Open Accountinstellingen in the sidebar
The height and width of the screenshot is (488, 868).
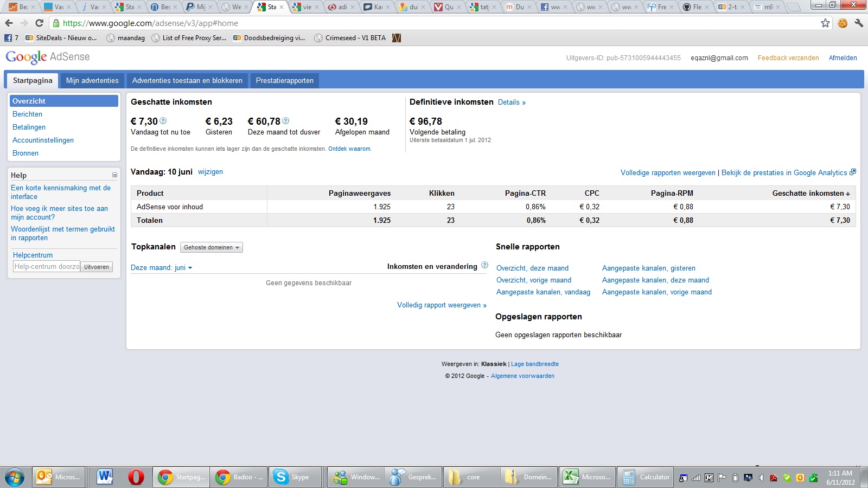[43, 140]
